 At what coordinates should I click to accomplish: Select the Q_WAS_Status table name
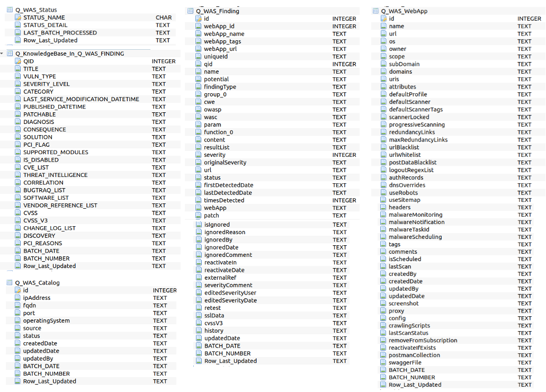[36, 10]
